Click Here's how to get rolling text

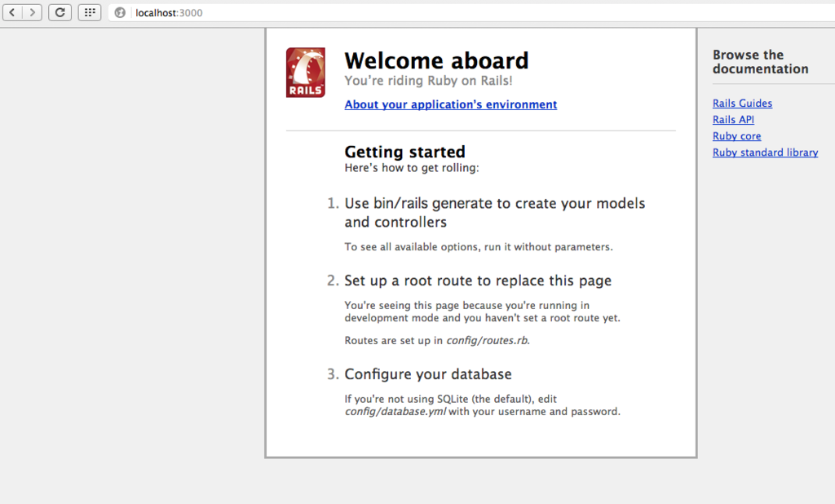412,168
